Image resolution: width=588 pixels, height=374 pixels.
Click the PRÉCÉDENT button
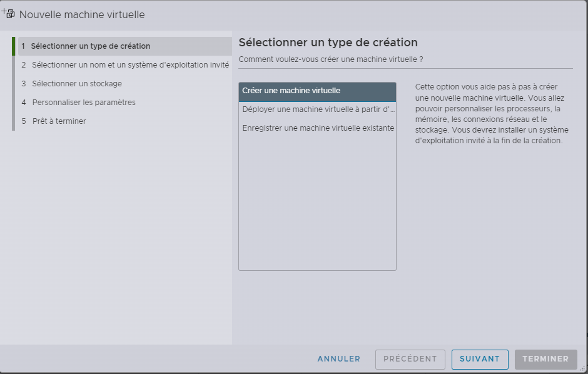410,359
